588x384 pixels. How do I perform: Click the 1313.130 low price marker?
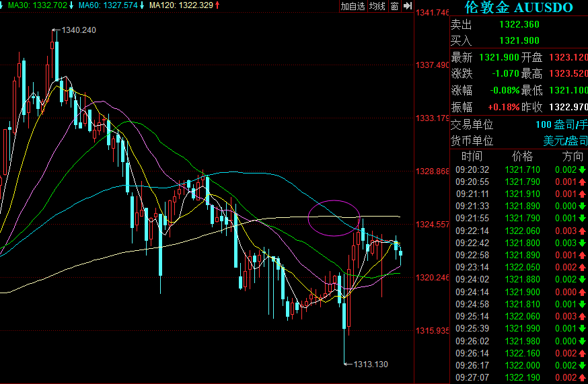point(370,364)
